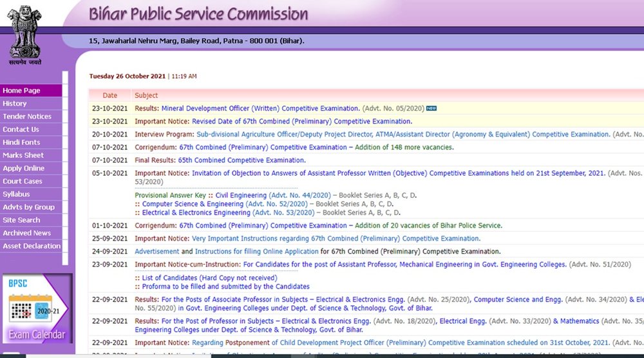This screenshot has width=644, height=358.
Task: Open Electrical & Electronics Engineering answer key
Action: tap(196, 212)
